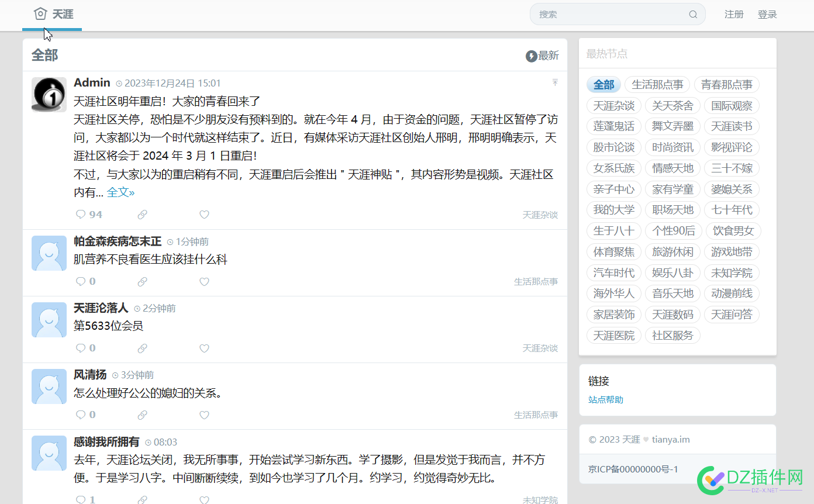Open 全文» full text link
Screen dimensions: 814x504
[120, 192]
